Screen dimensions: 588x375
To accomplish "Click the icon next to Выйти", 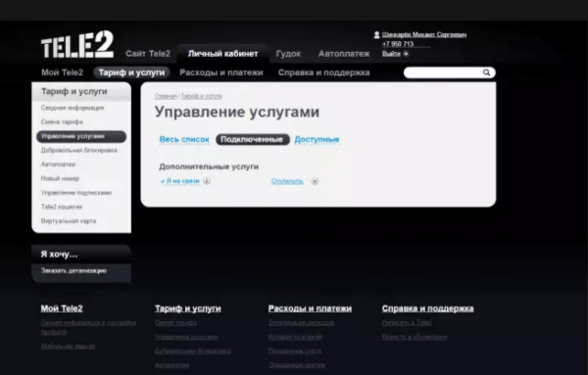I will pyautogui.click(x=406, y=54).
